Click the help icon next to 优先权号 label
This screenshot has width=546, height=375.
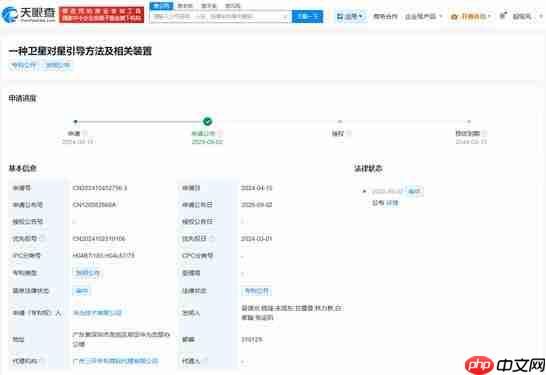tap(42, 239)
